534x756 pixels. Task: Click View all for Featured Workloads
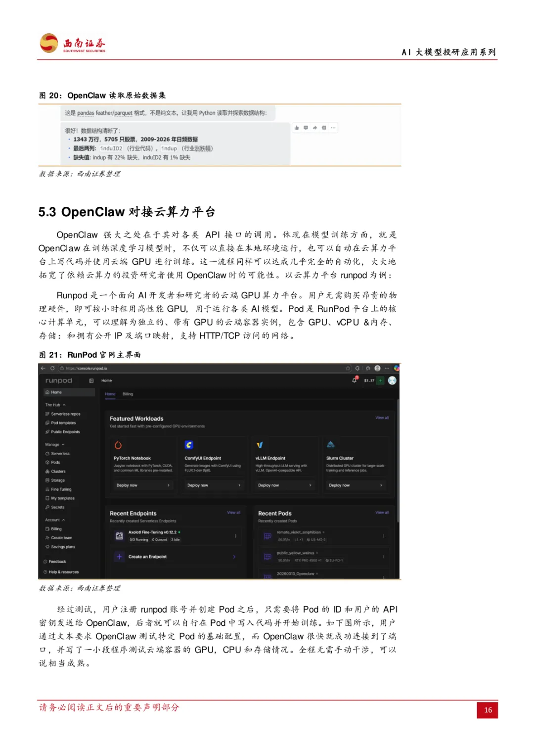click(382, 418)
